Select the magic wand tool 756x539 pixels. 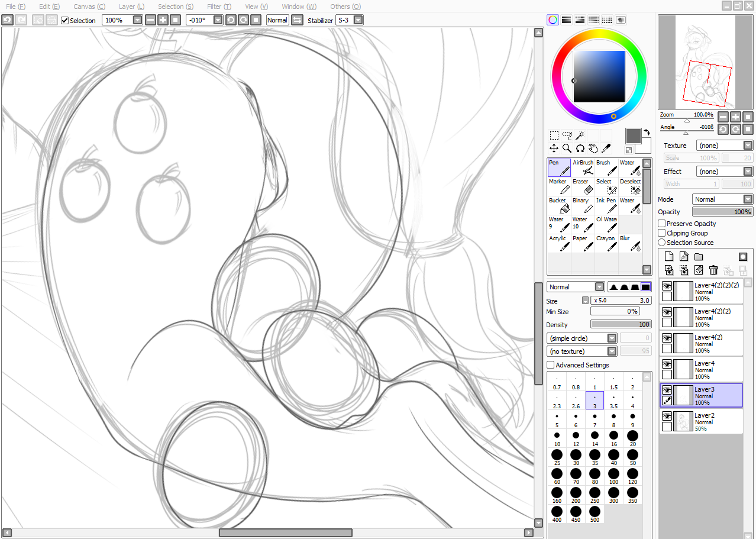[x=580, y=135]
